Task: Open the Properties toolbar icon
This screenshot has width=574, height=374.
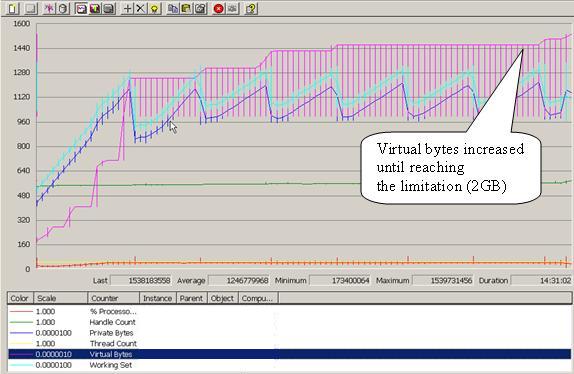Action: [x=200, y=8]
